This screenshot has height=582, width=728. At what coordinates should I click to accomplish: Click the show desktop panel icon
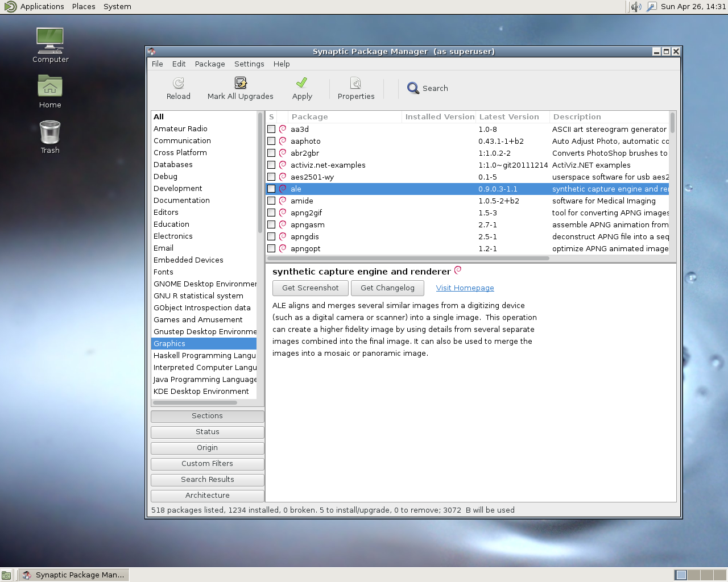(6, 575)
